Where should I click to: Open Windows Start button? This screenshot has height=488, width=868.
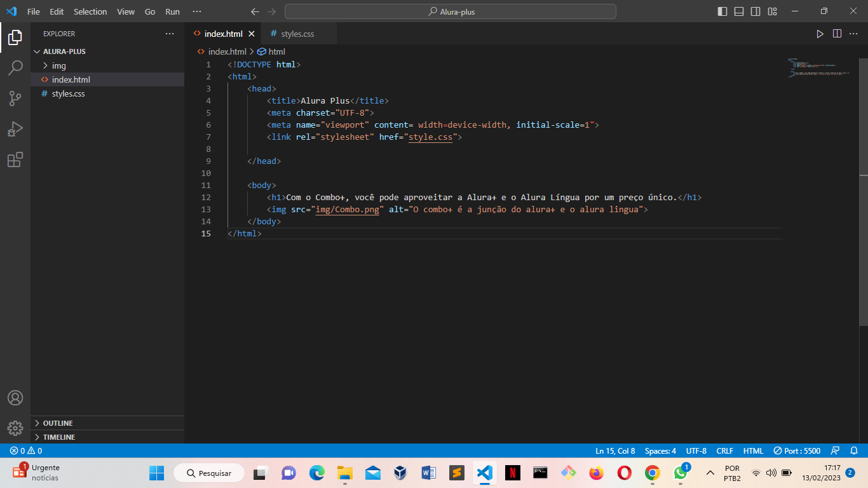tap(156, 473)
